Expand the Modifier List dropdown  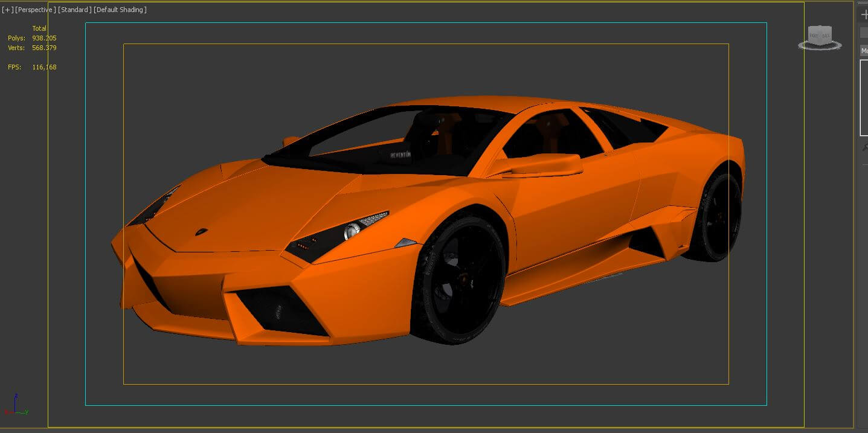864,51
